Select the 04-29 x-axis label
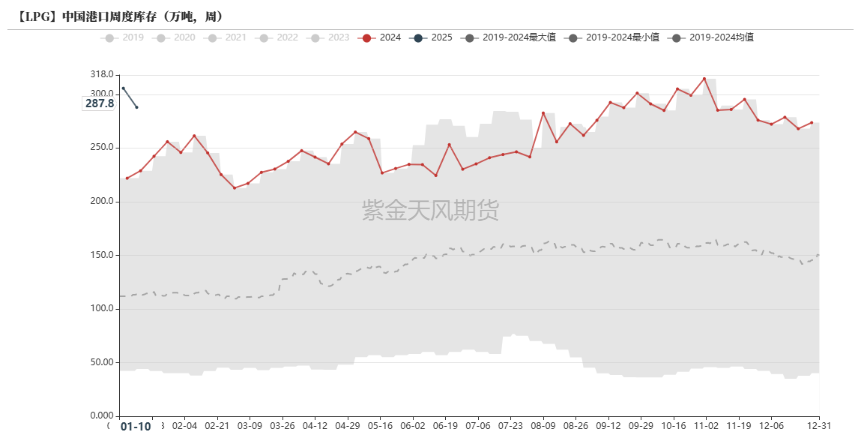861x435 pixels. tap(347, 426)
